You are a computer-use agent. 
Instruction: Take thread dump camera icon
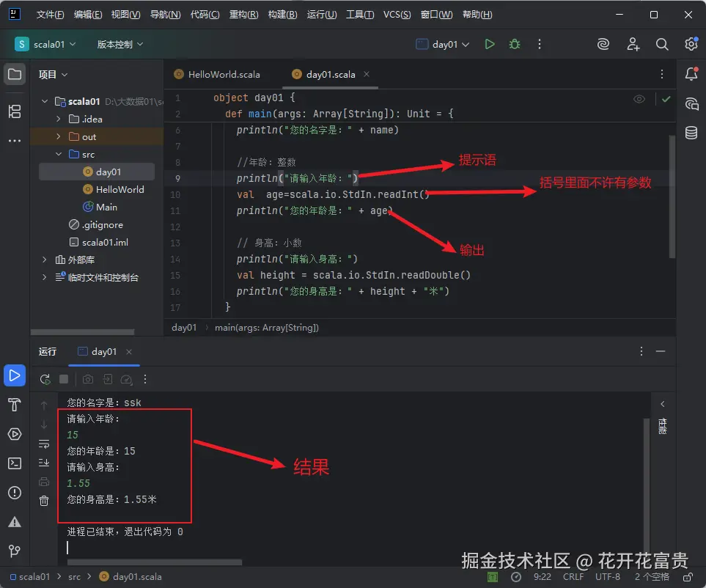coord(88,379)
